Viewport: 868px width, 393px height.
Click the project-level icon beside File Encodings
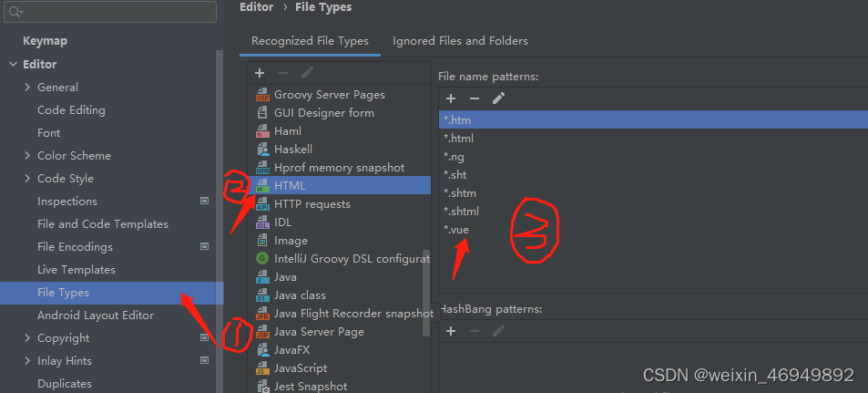click(204, 247)
